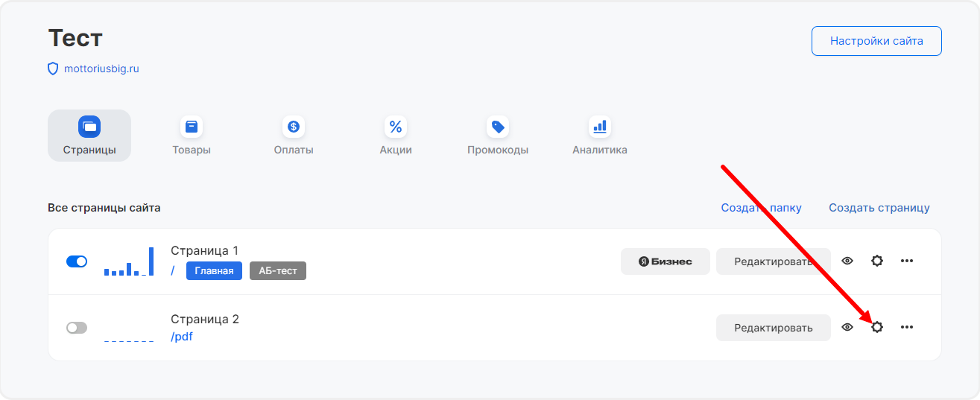
Task: Expand the three-dot menu for Страница 1
Action: coord(907,261)
